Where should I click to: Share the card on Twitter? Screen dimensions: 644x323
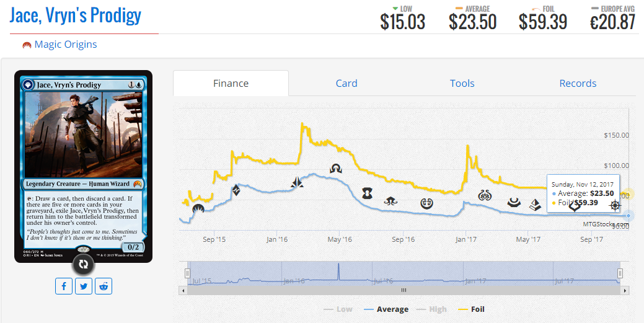pos(84,286)
